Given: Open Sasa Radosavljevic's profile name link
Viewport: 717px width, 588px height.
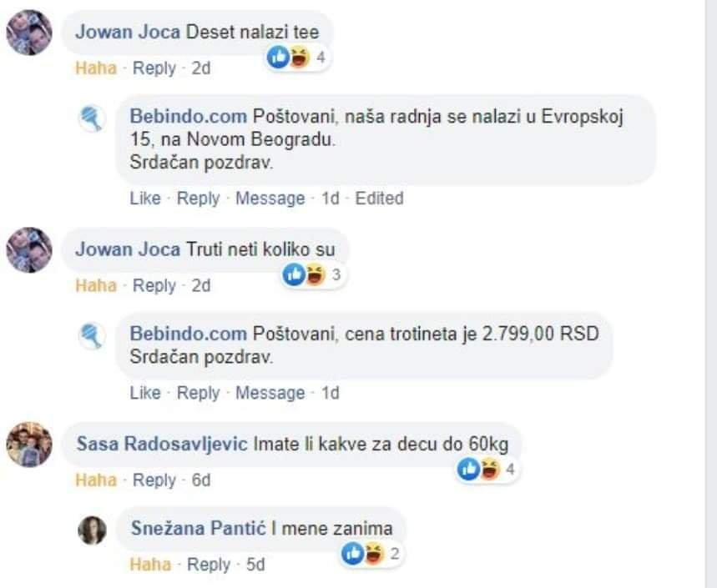Looking at the screenshot, I should pos(162,444).
